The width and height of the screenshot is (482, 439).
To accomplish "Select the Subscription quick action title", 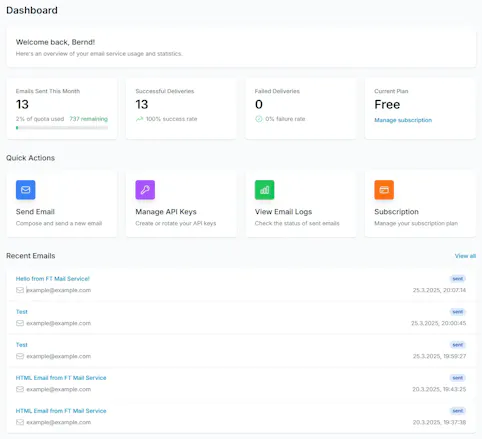I will point(396,212).
